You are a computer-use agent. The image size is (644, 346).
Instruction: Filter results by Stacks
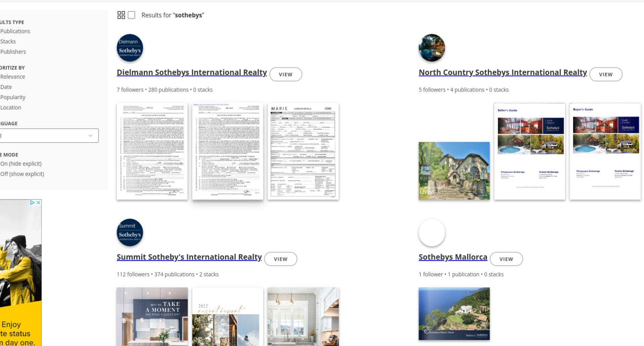tap(8, 42)
